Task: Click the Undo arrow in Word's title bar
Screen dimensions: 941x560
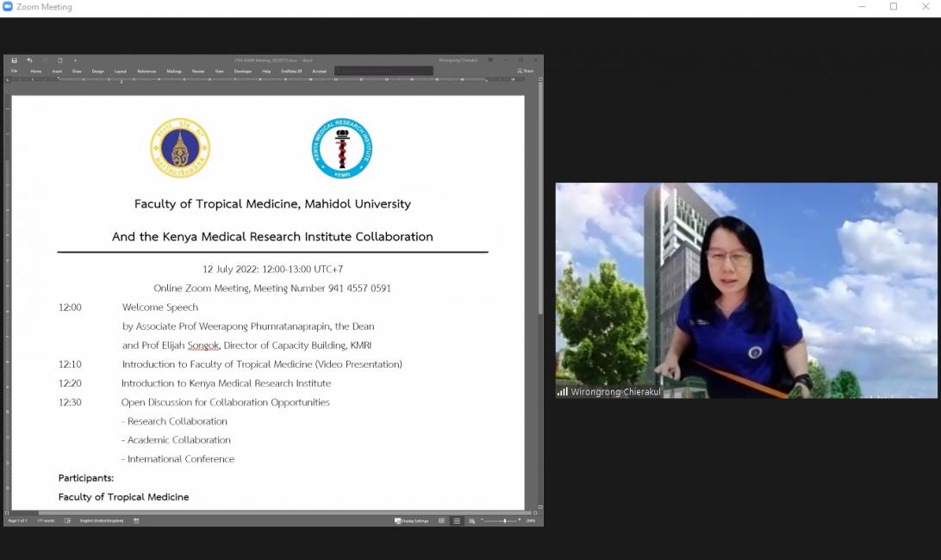Action: [x=29, y=60]
